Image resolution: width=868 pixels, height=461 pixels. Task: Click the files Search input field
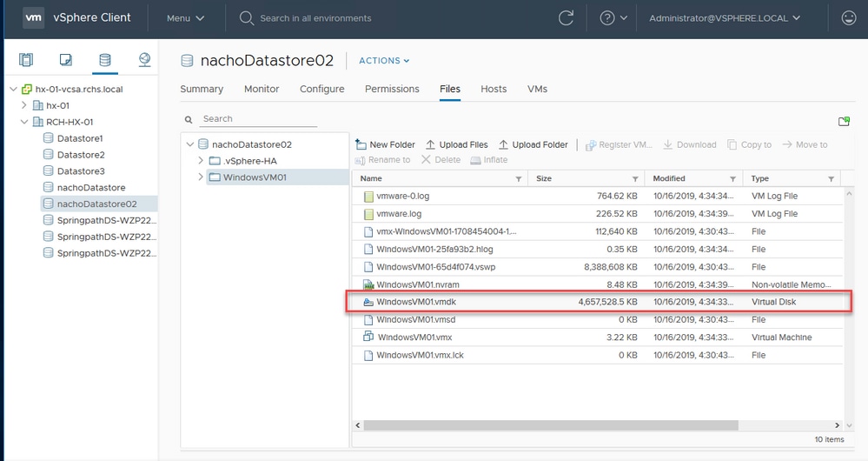(x=258, y=119)
